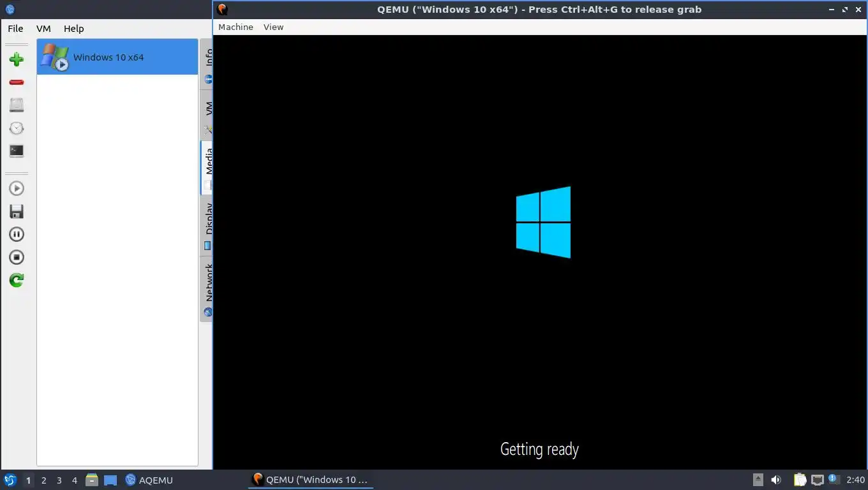
Task: Open the Machine menu in QEMU window
Action: click(236, 27)
